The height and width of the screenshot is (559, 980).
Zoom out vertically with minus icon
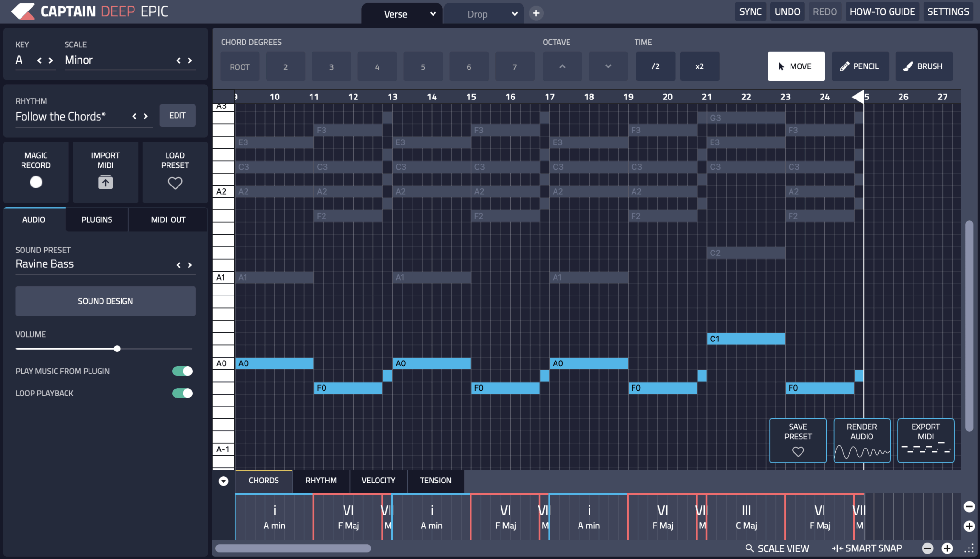(969, 506)
